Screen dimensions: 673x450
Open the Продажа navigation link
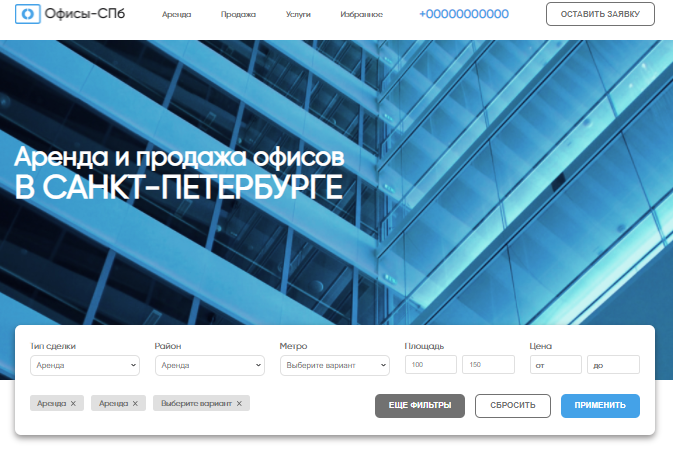238,15
